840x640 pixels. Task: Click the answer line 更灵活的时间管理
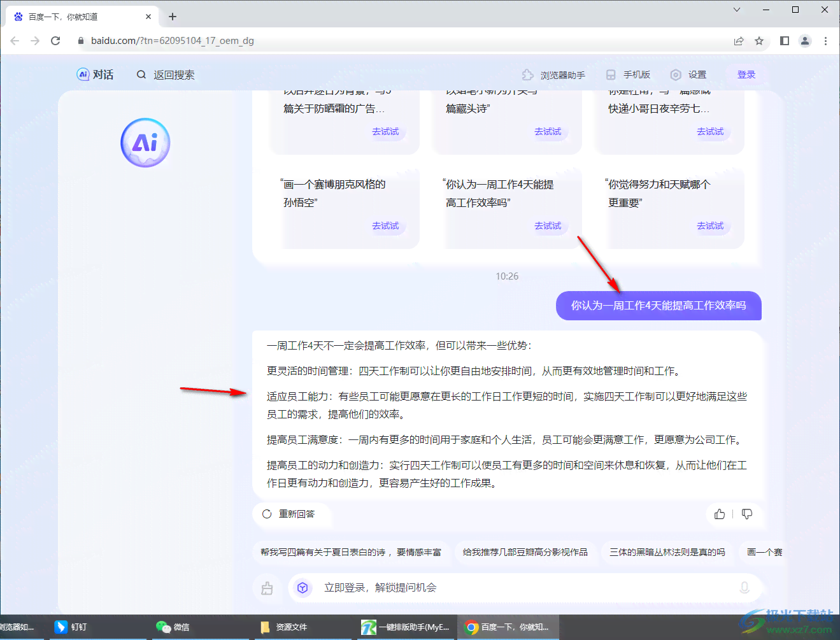tap(474, 371)
